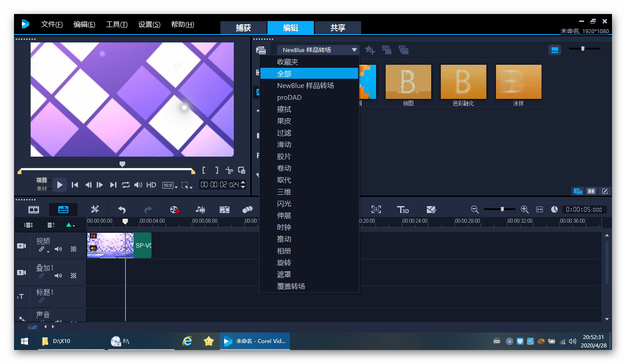This screenshot has height=364, width=626.
Task: Collapse the NewBlue 样品转场 category dropdown
Action: click(354, 50)
